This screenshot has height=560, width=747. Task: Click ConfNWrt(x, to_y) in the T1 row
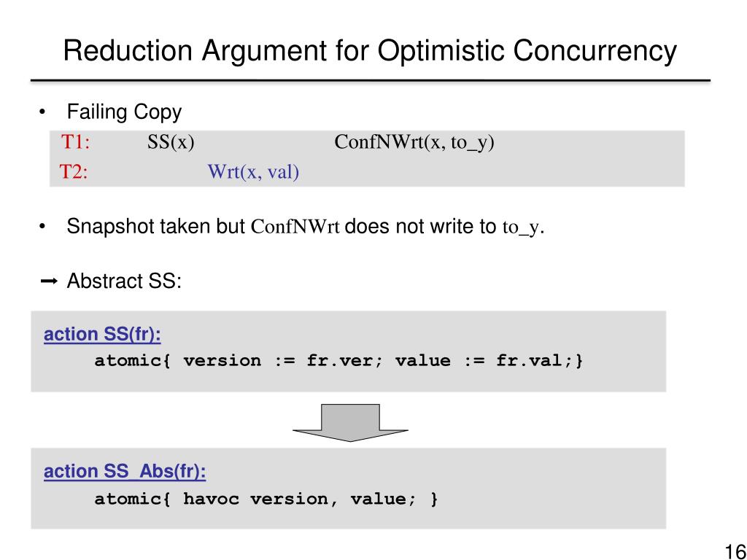(x=414, y=142)
